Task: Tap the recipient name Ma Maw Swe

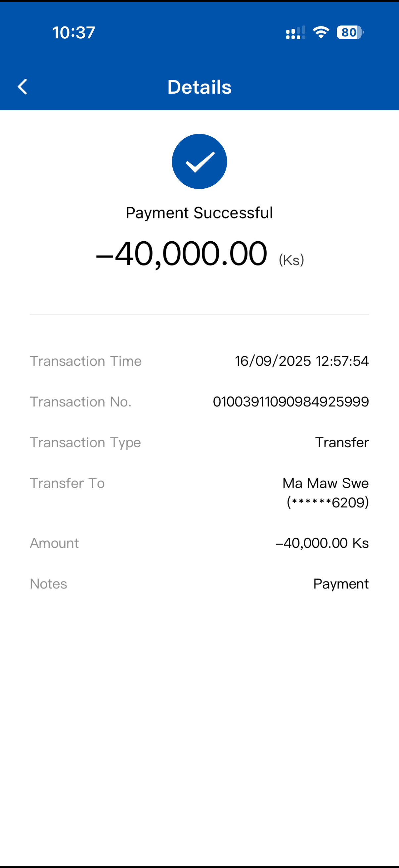Action: click(x=325, y=483)
